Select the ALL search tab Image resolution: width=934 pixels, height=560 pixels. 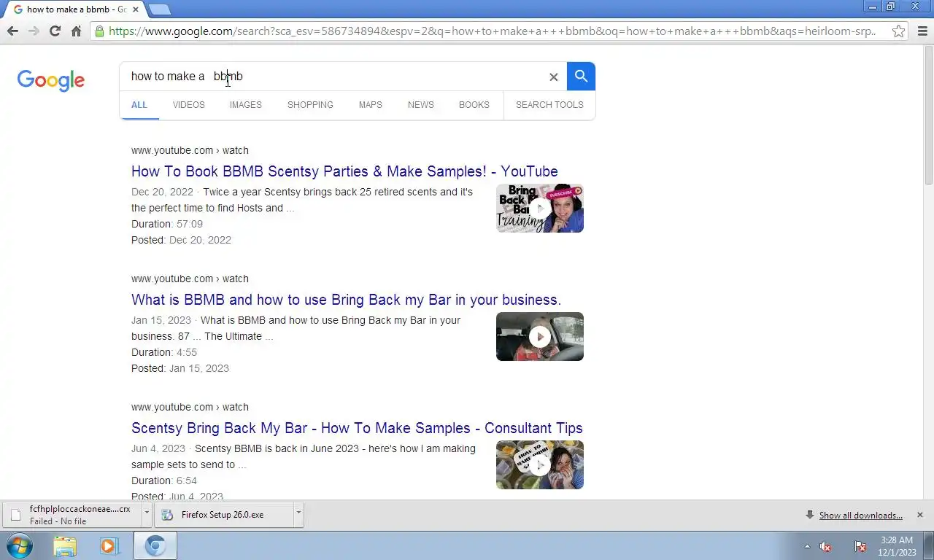click(x=139, y=105)
